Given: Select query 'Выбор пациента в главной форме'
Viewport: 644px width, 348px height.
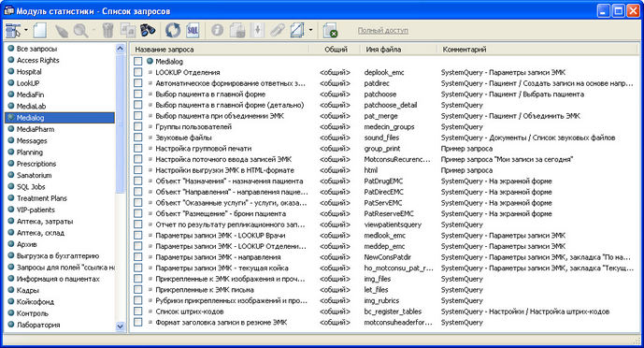Looking at the screenshot, I should pyautogui.click(x=210, y=94).
